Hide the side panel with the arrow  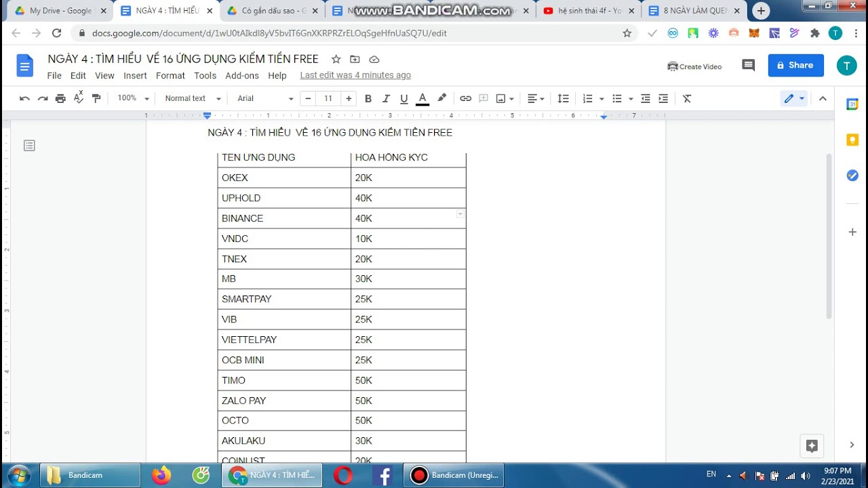tap(852, 445)
